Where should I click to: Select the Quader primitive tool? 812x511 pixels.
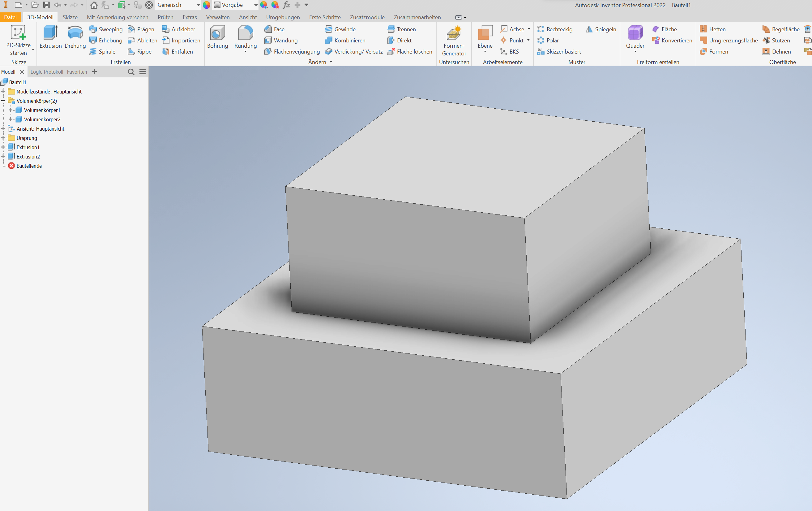[635, 37]
